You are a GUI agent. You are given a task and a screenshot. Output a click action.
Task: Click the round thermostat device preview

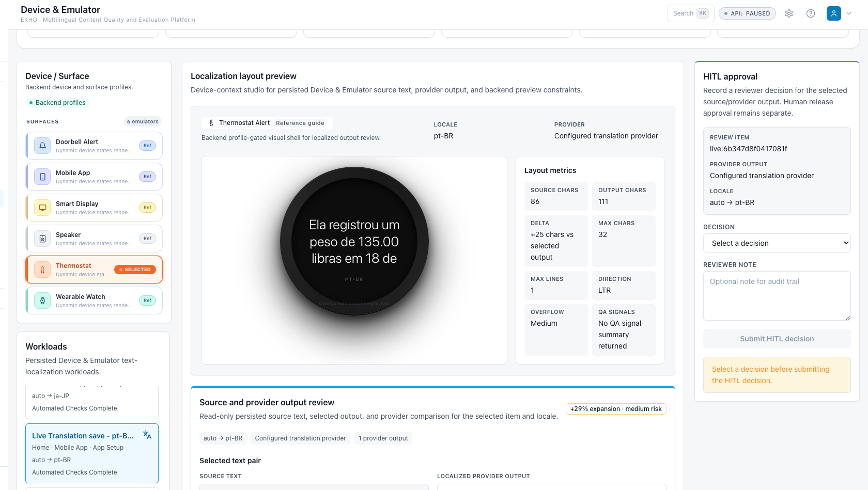tap(354, 241)
